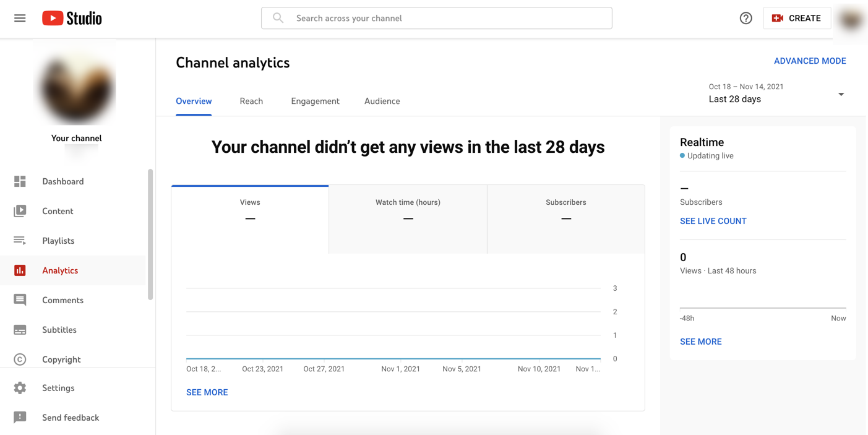Image resolution: width=868 pixels, height=435 pixels.
Task: Open Settings in the sidebar
Action: click(x=73, y=388)
